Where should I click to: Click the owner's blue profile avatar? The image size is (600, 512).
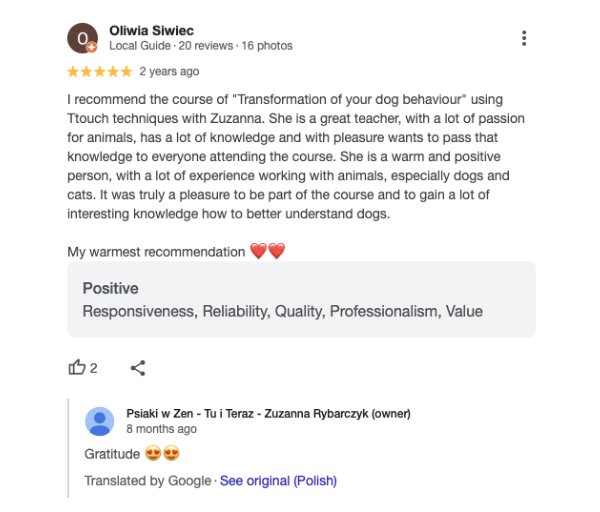(x=99, y=421)
